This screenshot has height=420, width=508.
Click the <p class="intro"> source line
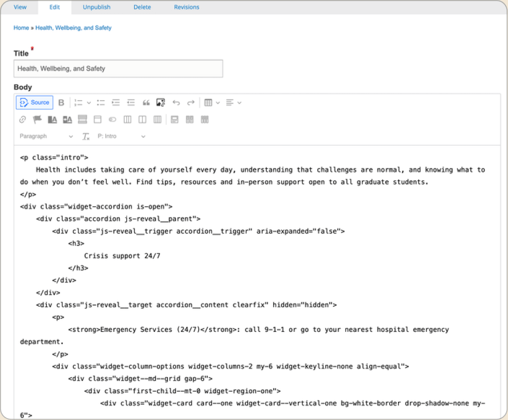click(54, 157)
